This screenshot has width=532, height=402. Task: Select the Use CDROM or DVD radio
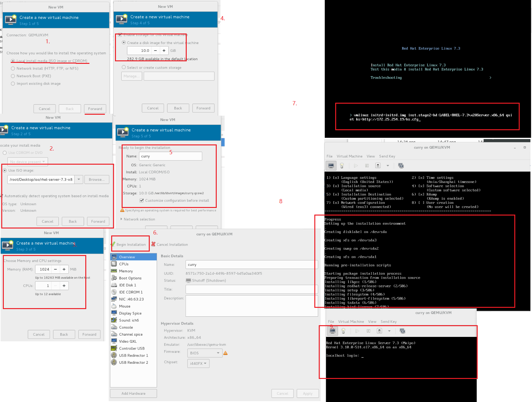(5, 153)
